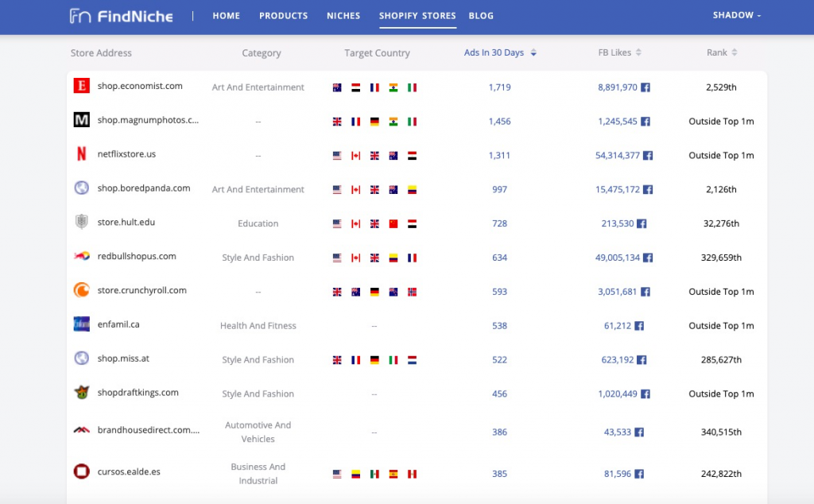Click the 213,530 FB likes value
The image size is (814, 504).
(617, 223)
